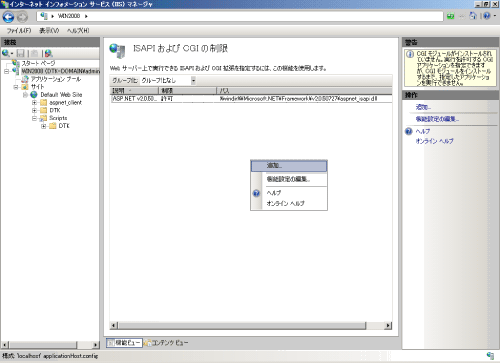
Task: Click the list's horizontal scrollbar right arrow
Action: pos(388,325)
